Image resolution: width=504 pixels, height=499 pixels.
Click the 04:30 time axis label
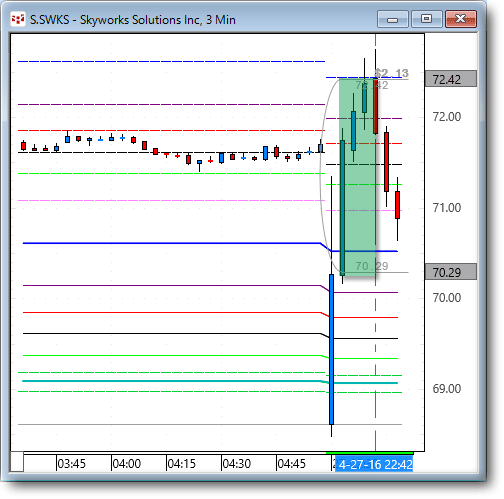[236, 464]
